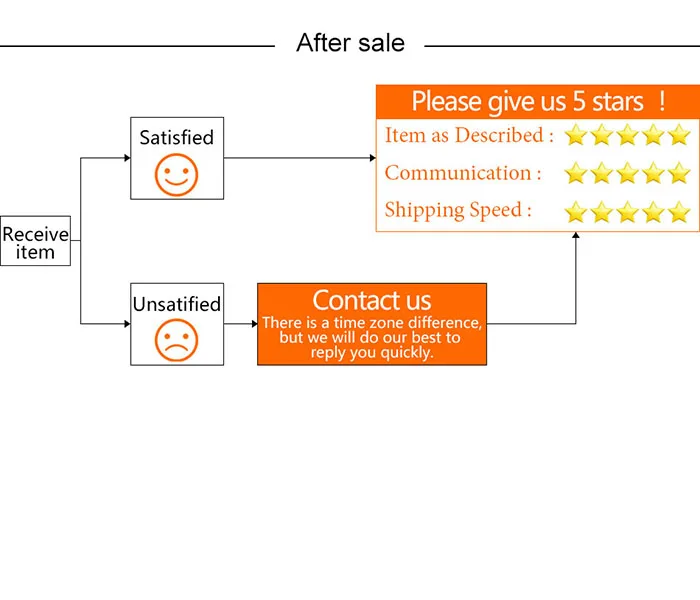The image size is (700, 600).
Task: Select first star in Item as Described row
Action: click(x=576, y=135)
